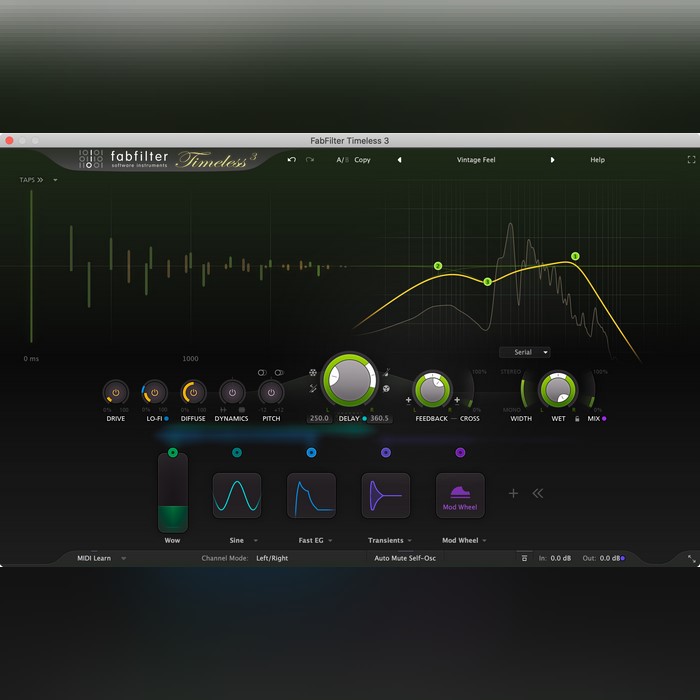
Task: Collapse the modulation section with double chevron
Action: click(538, 493)
